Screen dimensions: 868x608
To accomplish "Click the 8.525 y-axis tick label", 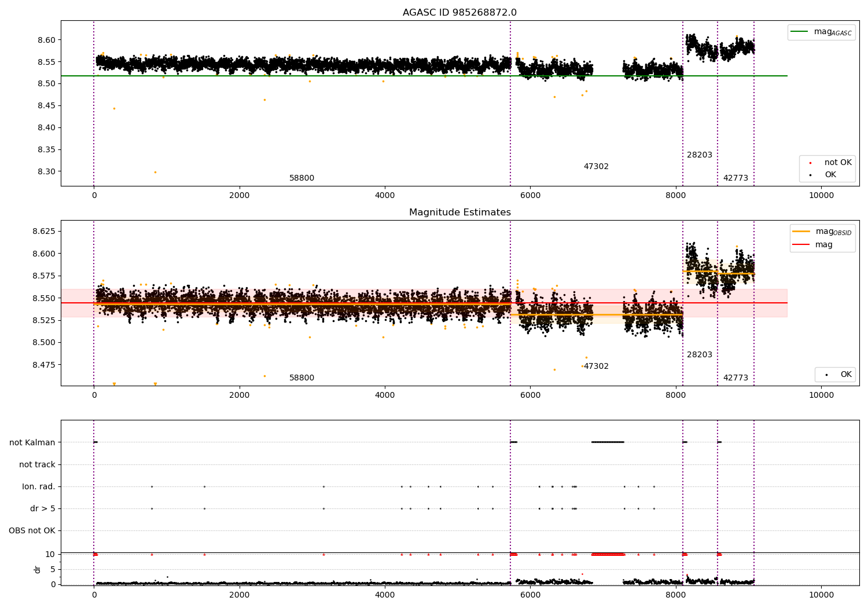I will [x=43, y=320].
